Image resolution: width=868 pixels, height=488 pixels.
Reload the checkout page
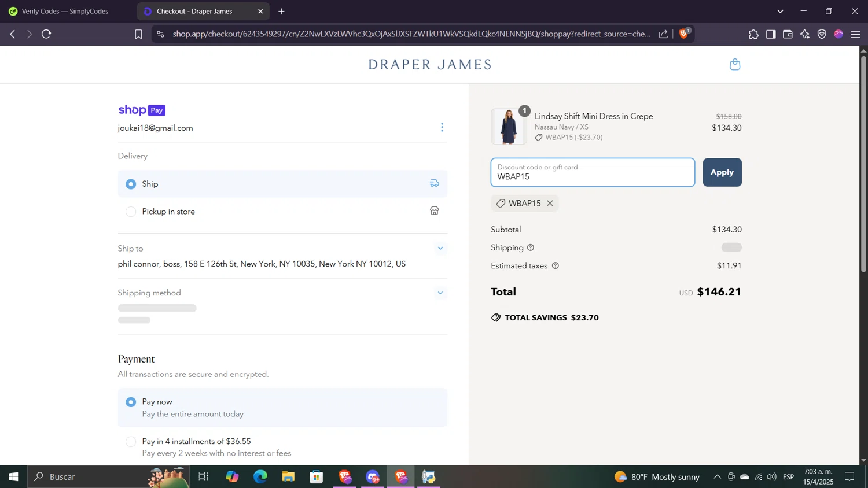pyautogui.click(x=47, y=34)
